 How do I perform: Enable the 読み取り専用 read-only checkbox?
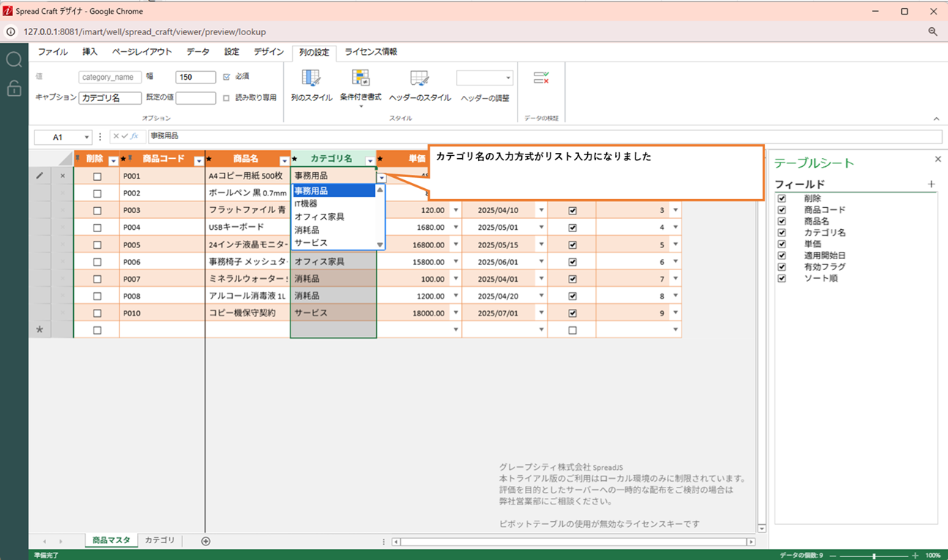pyautogui.click(x=226, y=97)
